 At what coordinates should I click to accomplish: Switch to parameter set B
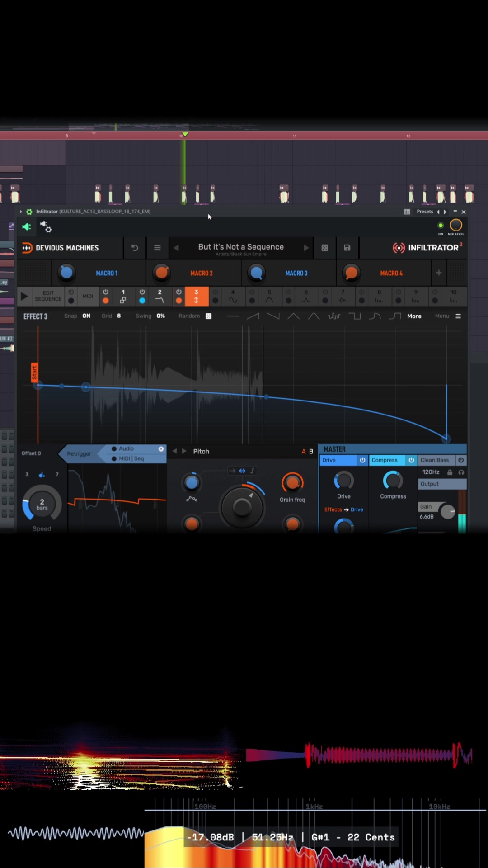pos(311,451)
